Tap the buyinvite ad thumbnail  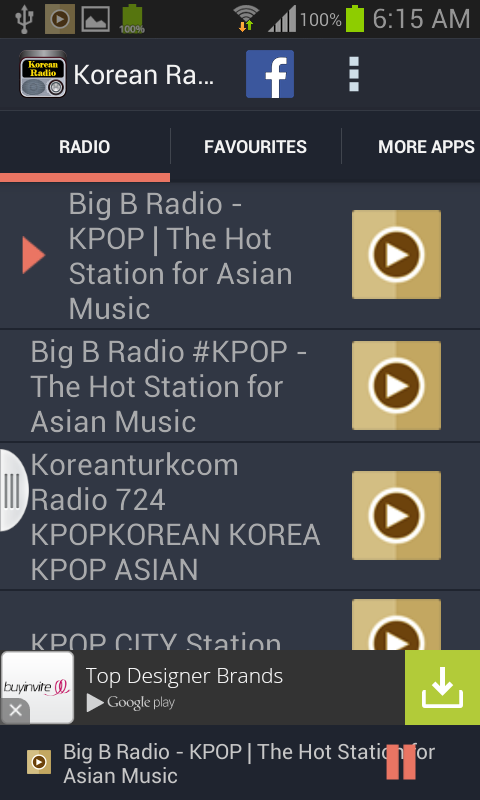click(37, 687)
